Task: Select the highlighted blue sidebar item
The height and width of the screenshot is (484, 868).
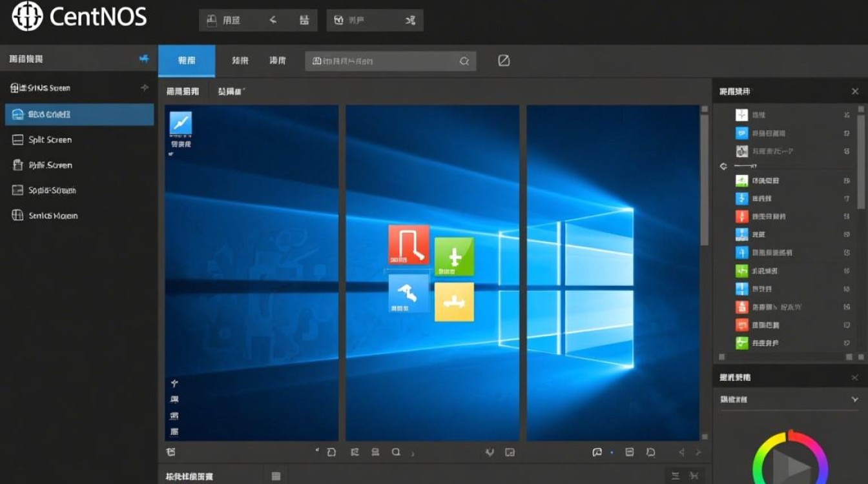Action: coord(79,114)
